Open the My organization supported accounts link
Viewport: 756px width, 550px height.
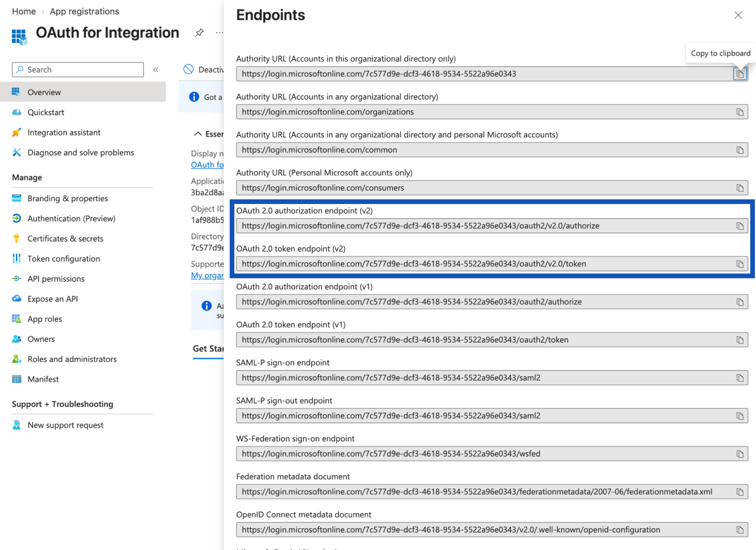[x=207, y=276]
